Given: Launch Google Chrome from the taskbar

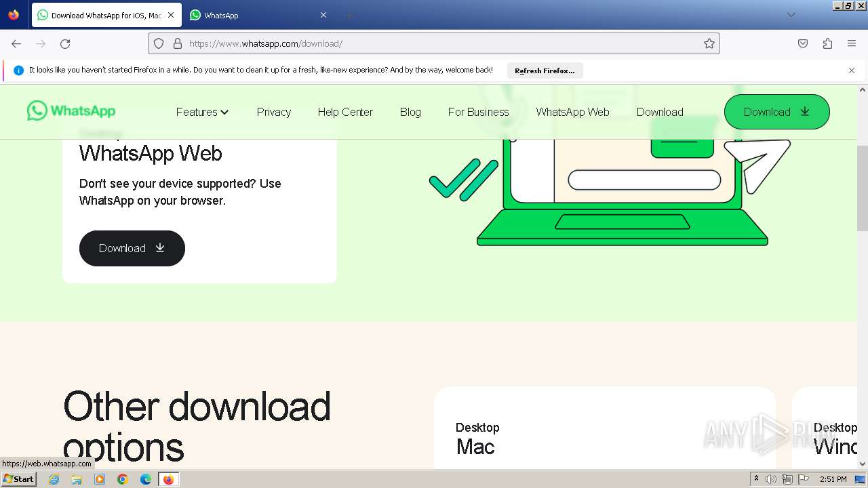Looking at the screenshot, I should pos(123,479).
